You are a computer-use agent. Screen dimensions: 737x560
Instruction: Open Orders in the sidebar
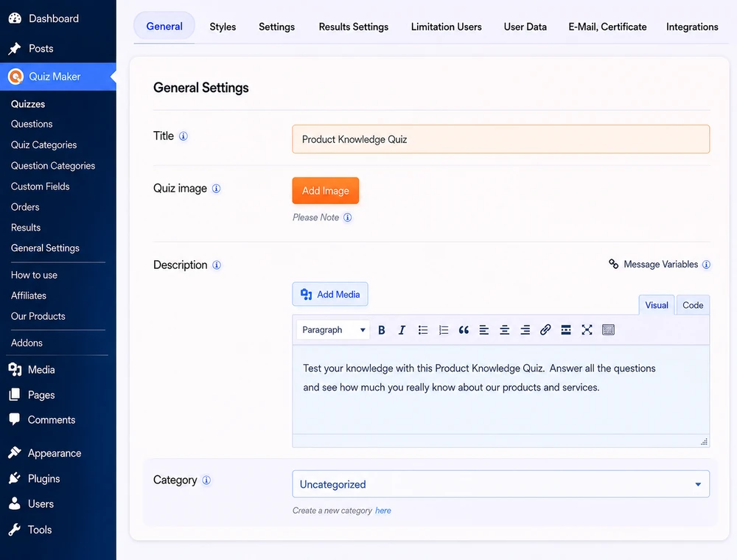(x=25, y=207)
